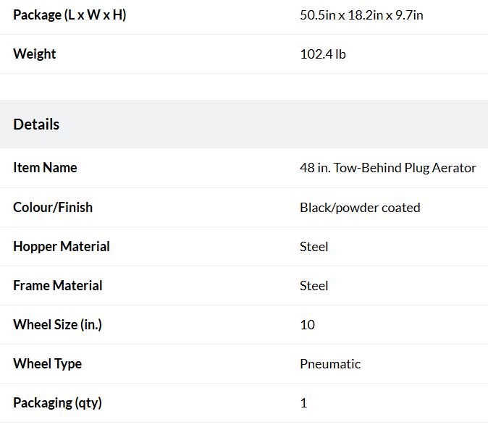Click the 48 in. Tow-Behind Plug Aerator text
This screenshot has height=448, width=488.
click(388, 168)
